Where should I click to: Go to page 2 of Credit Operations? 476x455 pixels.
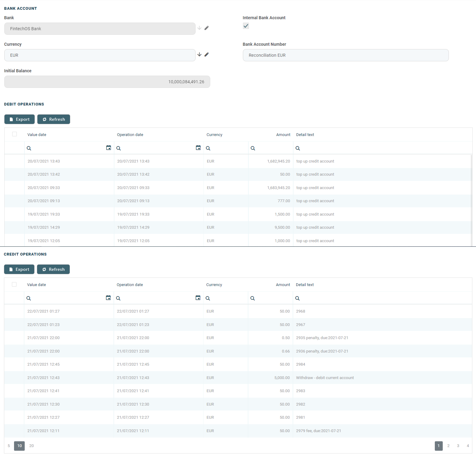coord(448,446)
